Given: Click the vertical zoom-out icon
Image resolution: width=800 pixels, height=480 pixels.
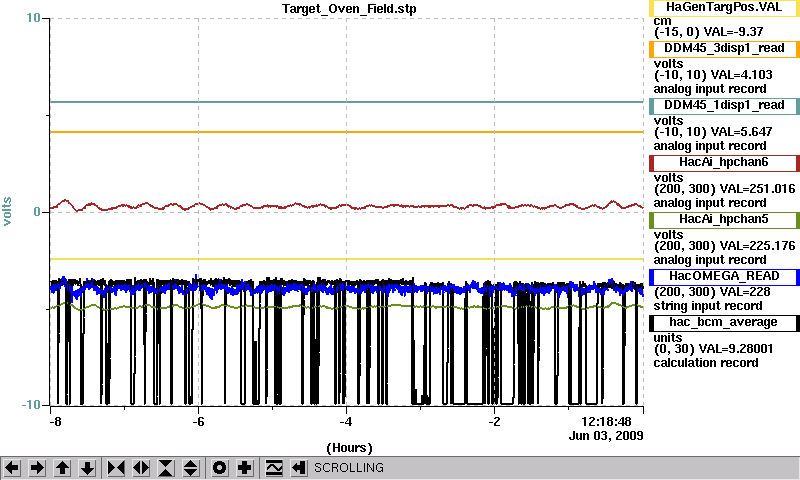Looking at the screenshot, I should click(191, 468).
